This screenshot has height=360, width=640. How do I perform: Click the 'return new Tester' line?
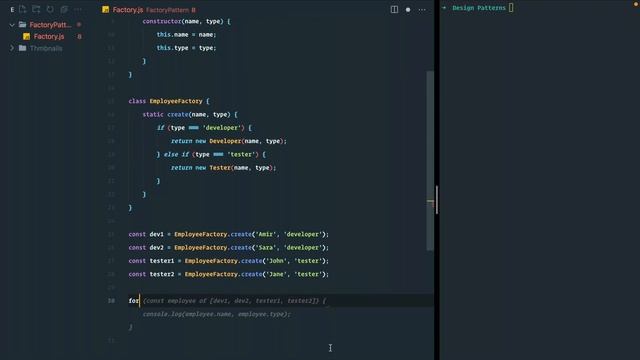[223, 168]
